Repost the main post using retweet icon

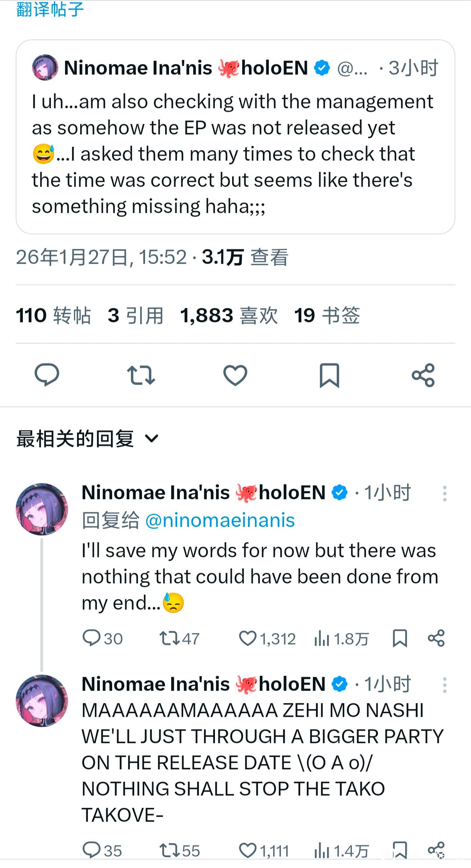coord(141,375)
